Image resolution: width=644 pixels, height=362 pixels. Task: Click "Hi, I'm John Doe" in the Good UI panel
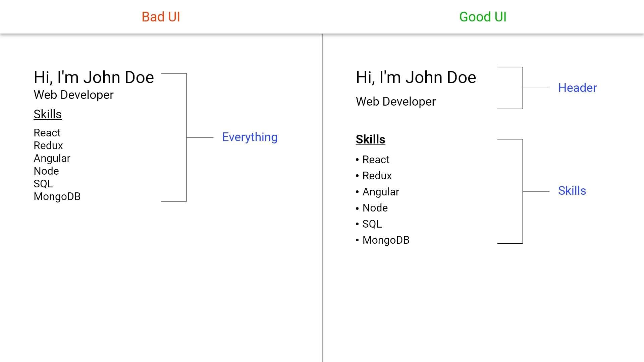tap(416, 77)
